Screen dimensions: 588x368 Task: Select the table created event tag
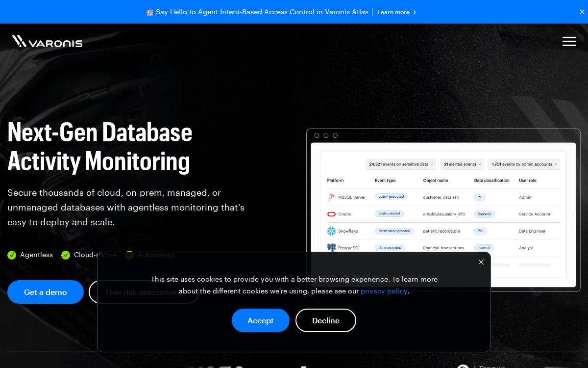click(390, 213)
